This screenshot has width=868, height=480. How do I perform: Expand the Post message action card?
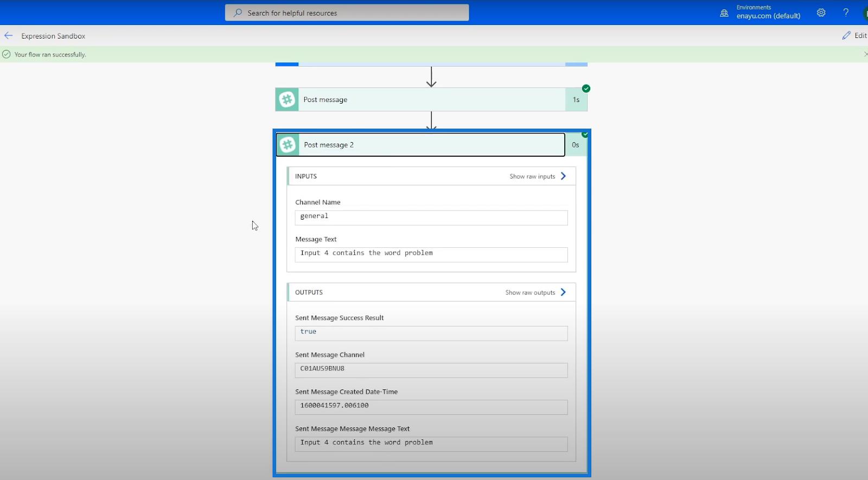point(431,100)
